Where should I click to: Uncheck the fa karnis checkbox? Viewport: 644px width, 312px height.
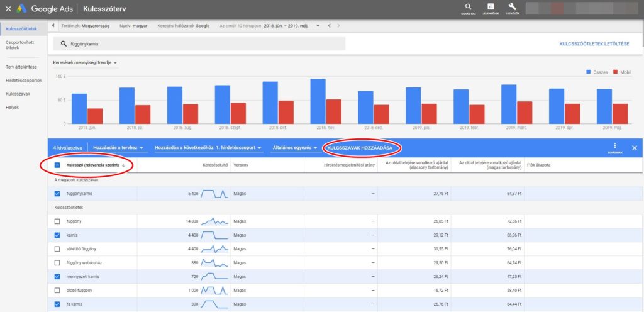[57, 304]
